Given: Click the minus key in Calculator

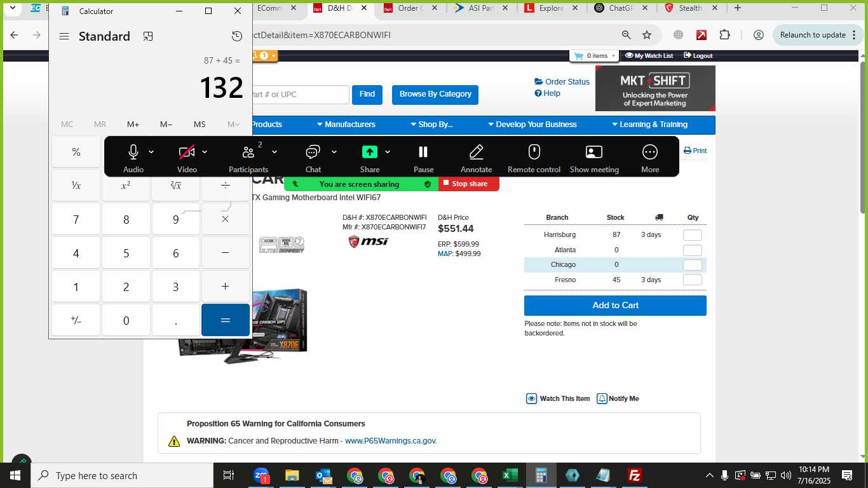Looking at the screenshot, I should (x=226, y=253).
